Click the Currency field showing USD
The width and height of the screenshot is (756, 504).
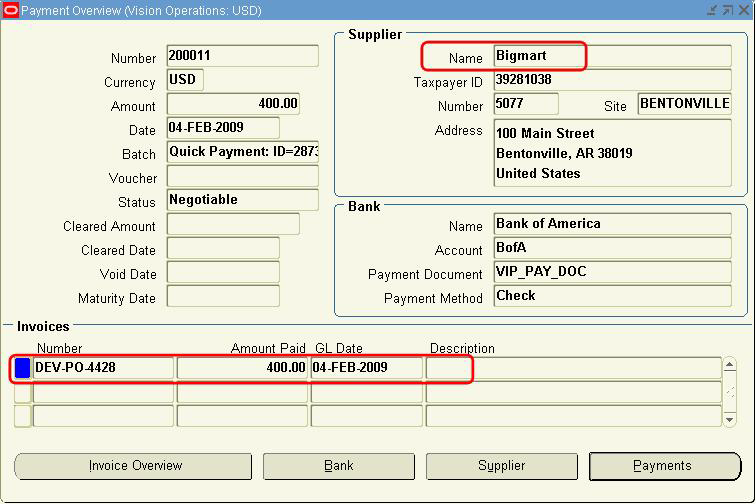[x=185, y=80]
